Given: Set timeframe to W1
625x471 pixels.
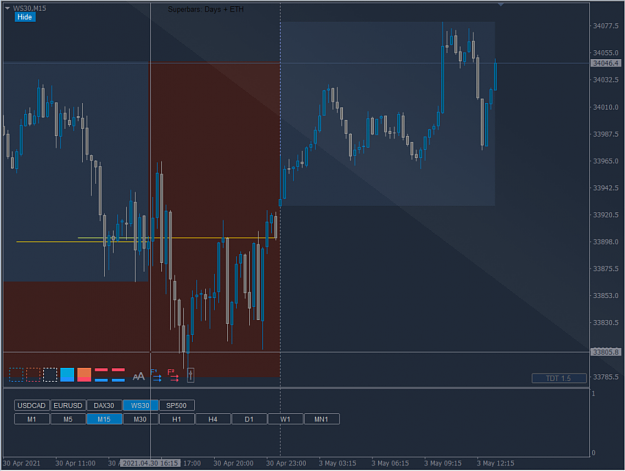Looking at the screenshot, I should point(285,419).
